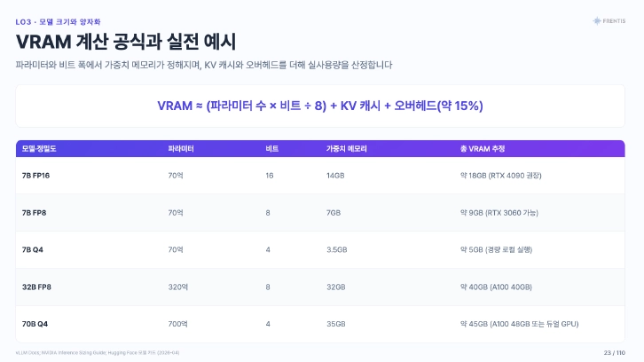This screenshot has width=644, height=362.
Task: Click the FRENTIS logo icon
Action: point(597,21)
